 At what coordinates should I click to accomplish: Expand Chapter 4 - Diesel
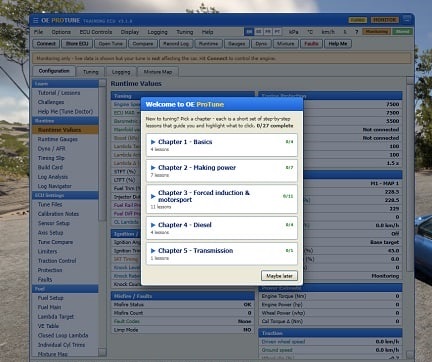(x=222, y=228)
